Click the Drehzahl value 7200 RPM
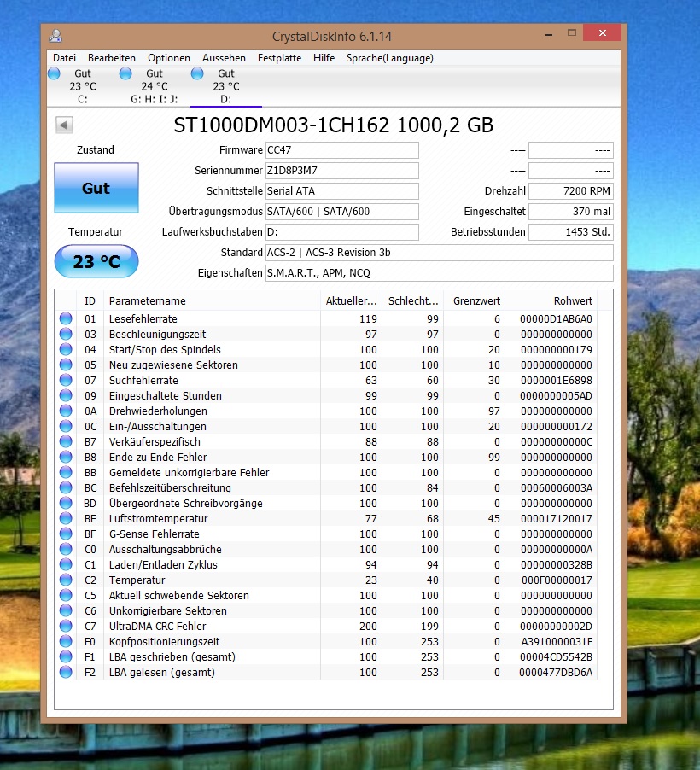Image resolution: width=700 pixels, height=770 pixels. coord(571,191)
